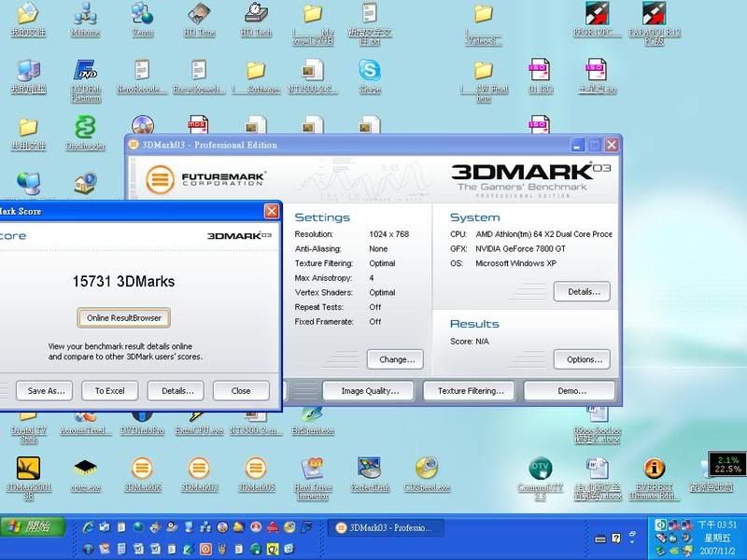Screen dimensions: 747x560
Task: Open the Deadneedar green snake desktop icon
Action: click(85, 133)
